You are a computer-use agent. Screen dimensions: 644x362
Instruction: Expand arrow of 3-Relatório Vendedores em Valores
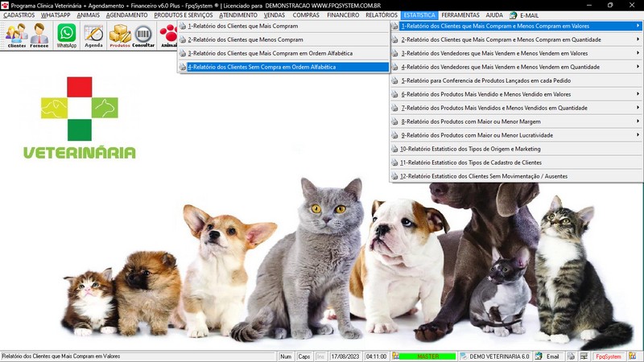[x=638, y=53]
